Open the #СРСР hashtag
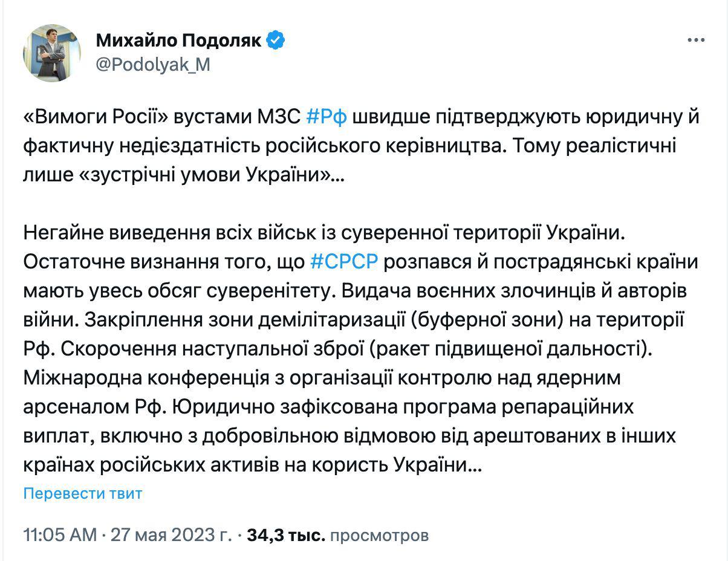728x561 pixels. coord(343,262)
